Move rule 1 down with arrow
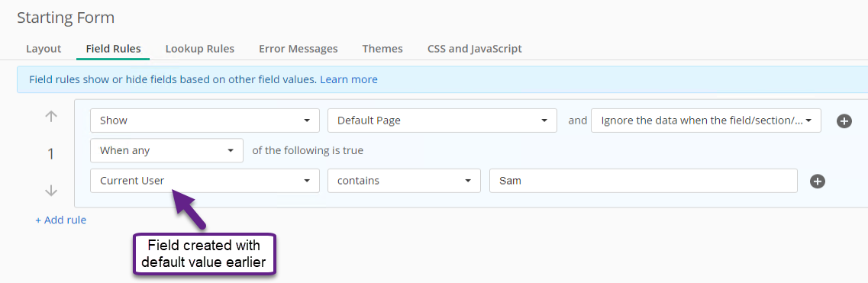Screen dimensions: 868x283 click(x=51, y=191)
